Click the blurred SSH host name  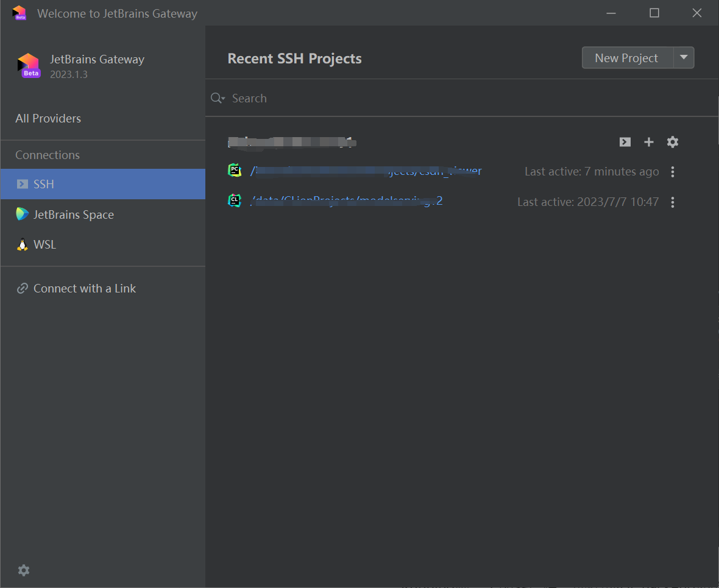[292, 142]
